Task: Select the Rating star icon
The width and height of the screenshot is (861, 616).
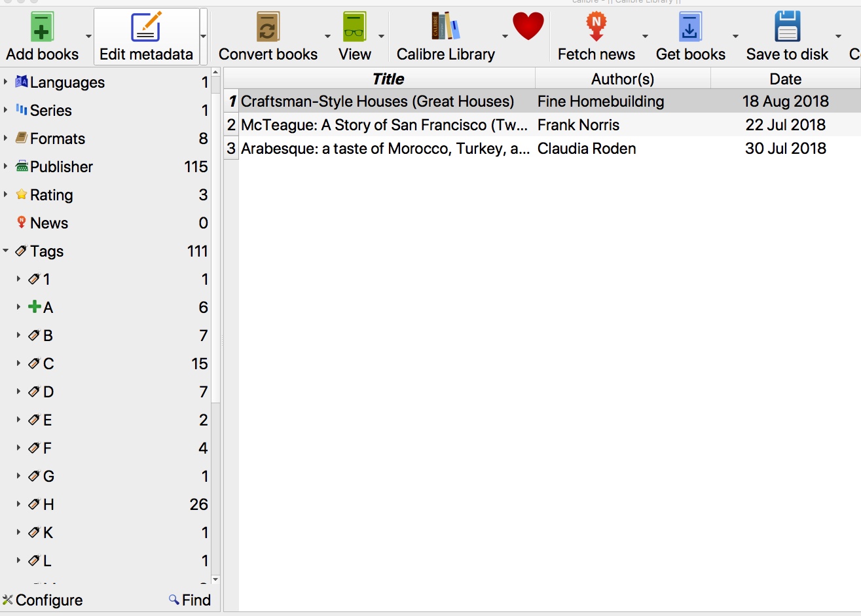Action: click(x=22, y=194)
